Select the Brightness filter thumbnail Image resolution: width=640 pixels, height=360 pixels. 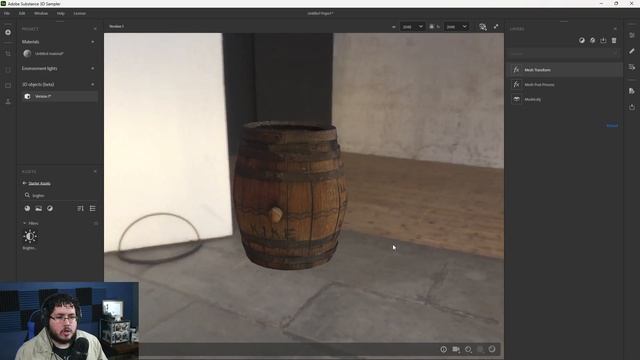pos(30,236)
